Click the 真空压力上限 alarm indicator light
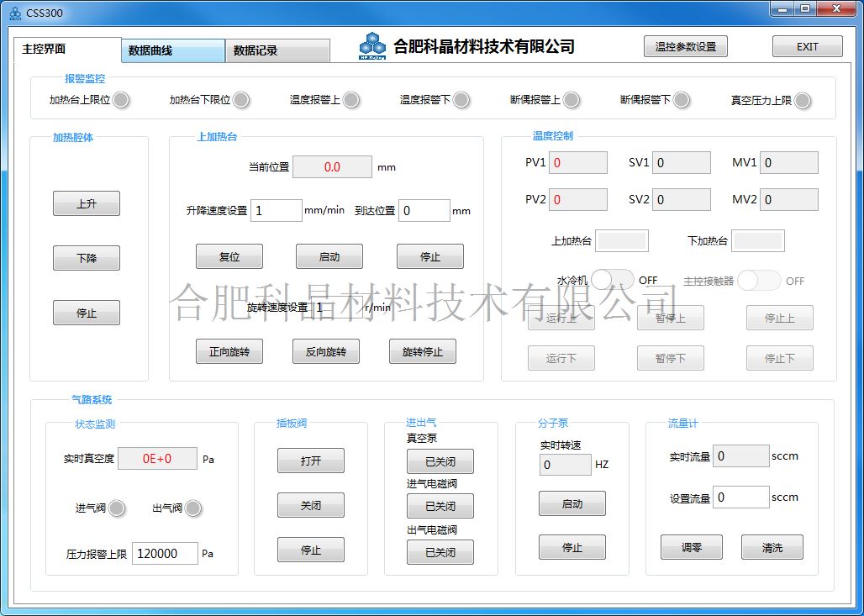Image resolution: width=864 pixels, height=616 pixels. pyautogui.click(x=803, y=100)
